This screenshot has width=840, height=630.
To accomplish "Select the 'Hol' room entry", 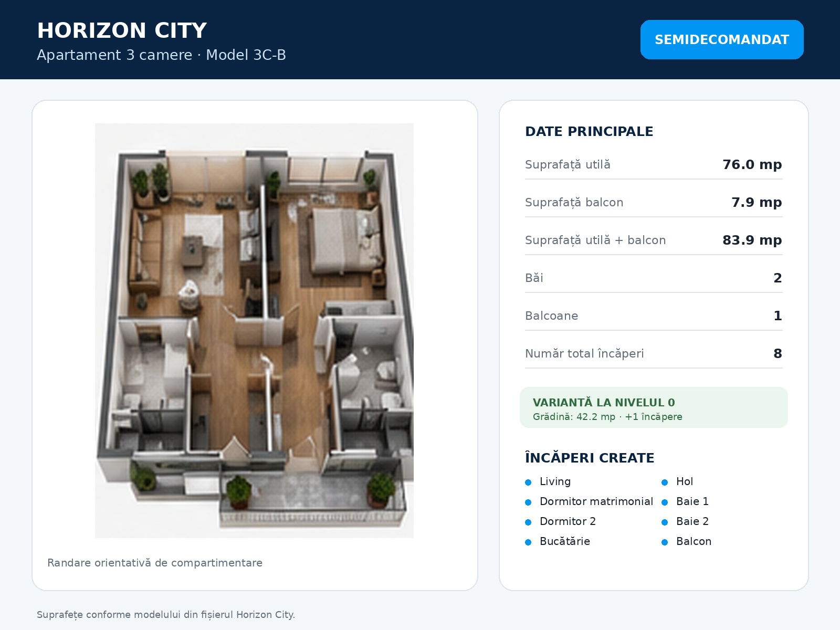I will 685,482.
